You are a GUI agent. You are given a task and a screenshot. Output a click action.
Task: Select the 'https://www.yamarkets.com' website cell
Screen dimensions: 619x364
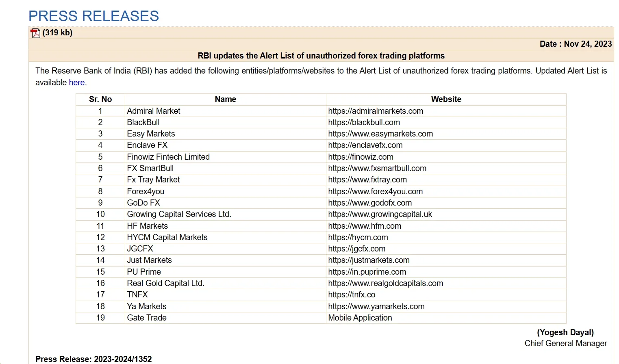point(446,306)
